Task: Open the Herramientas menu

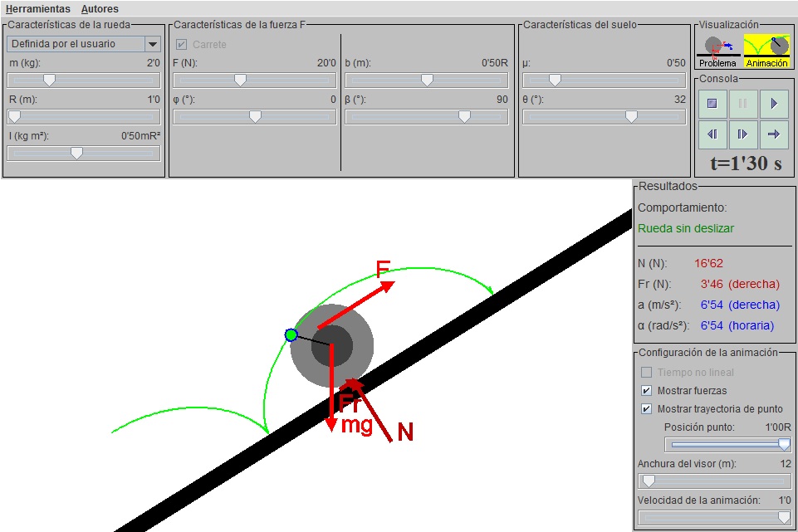Action: click(x=37, y=9)
